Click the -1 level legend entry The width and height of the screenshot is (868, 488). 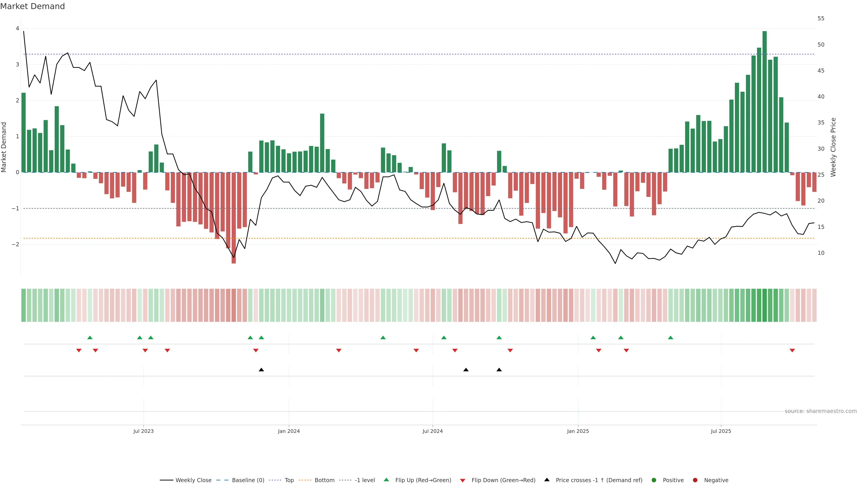pyautogui.click(x=365, y=480)
